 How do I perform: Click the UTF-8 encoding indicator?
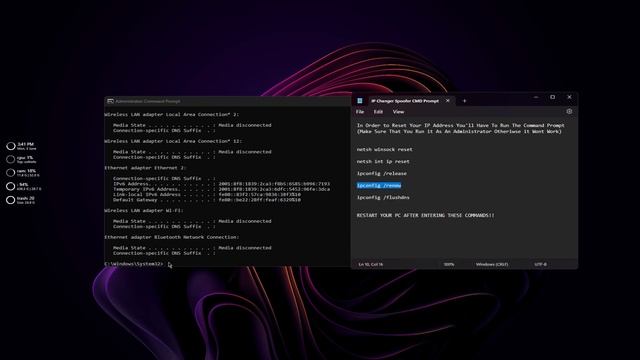540,264
